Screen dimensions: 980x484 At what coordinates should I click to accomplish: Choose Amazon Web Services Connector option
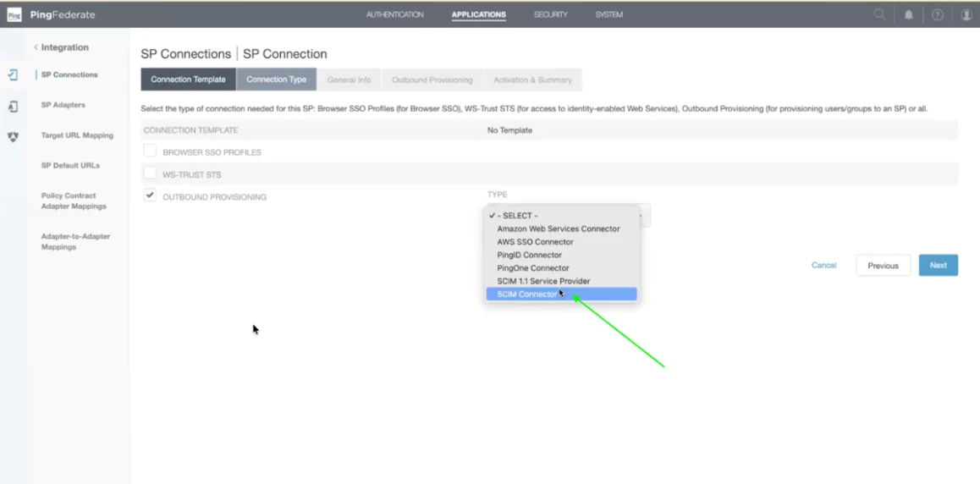[x=561, y=228]
